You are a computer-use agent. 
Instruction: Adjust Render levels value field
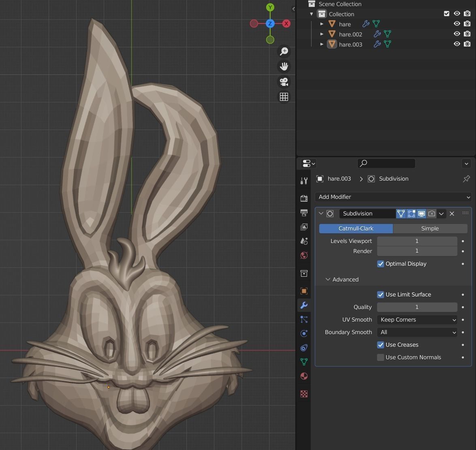point(417,251)
